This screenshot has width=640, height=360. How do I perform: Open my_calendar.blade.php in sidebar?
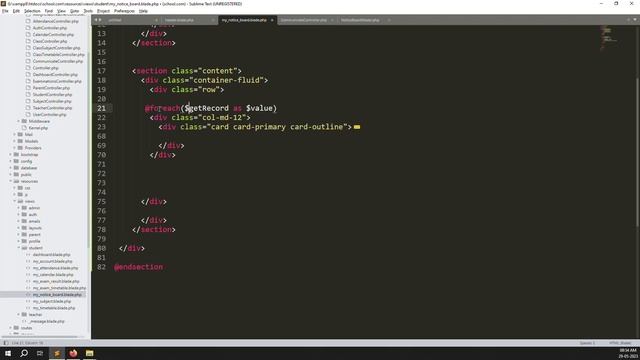coord(53,275)
